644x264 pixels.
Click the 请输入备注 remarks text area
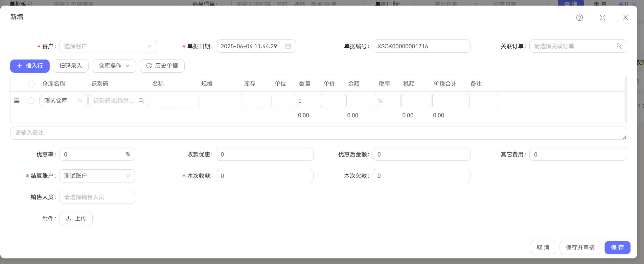318,133
